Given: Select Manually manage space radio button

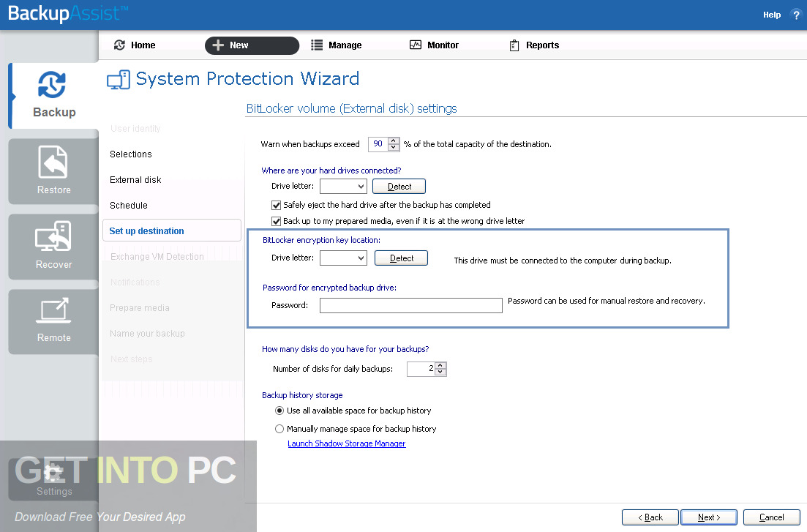Looking at the screenshot, I should coord(279,429).
